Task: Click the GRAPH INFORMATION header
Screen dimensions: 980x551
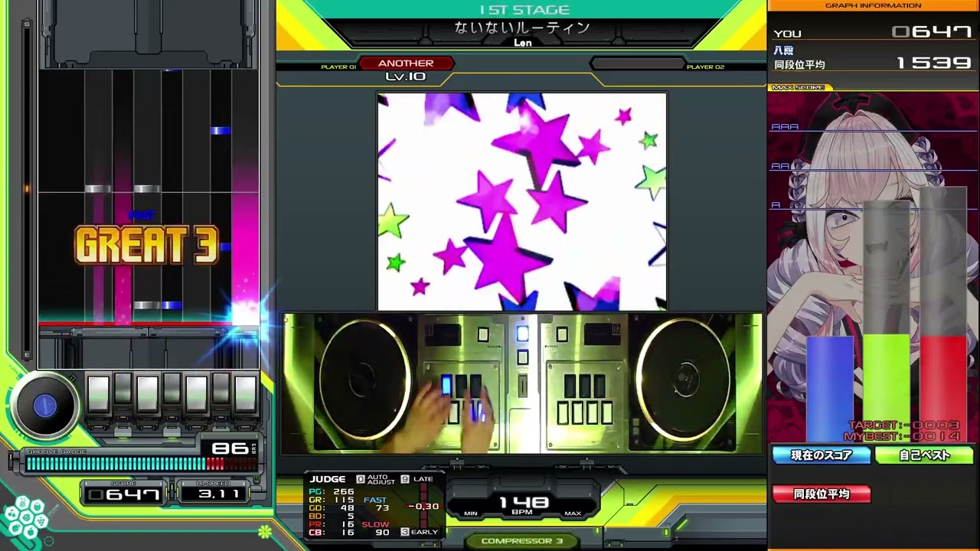Action: click(x=873, y=5)
